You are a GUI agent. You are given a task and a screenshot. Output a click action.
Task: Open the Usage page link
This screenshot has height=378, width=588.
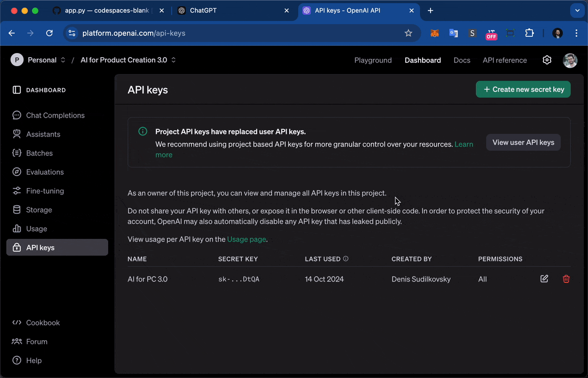tap(246, 239)
